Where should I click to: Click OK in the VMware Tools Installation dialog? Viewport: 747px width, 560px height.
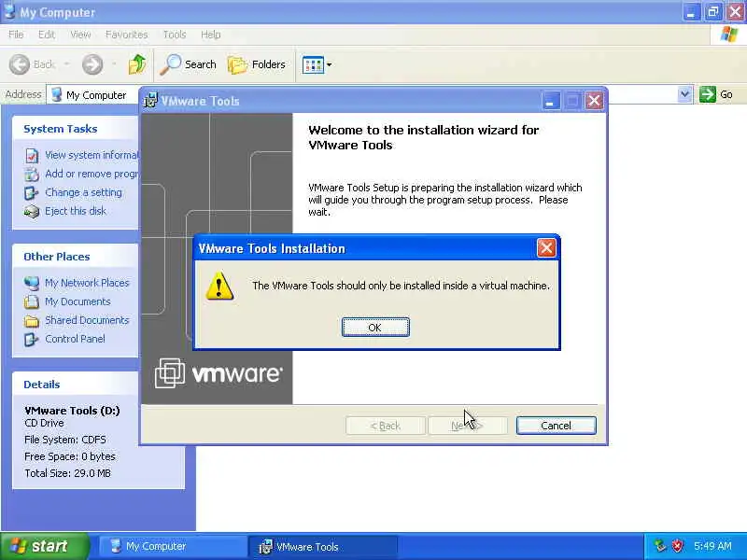375,328
